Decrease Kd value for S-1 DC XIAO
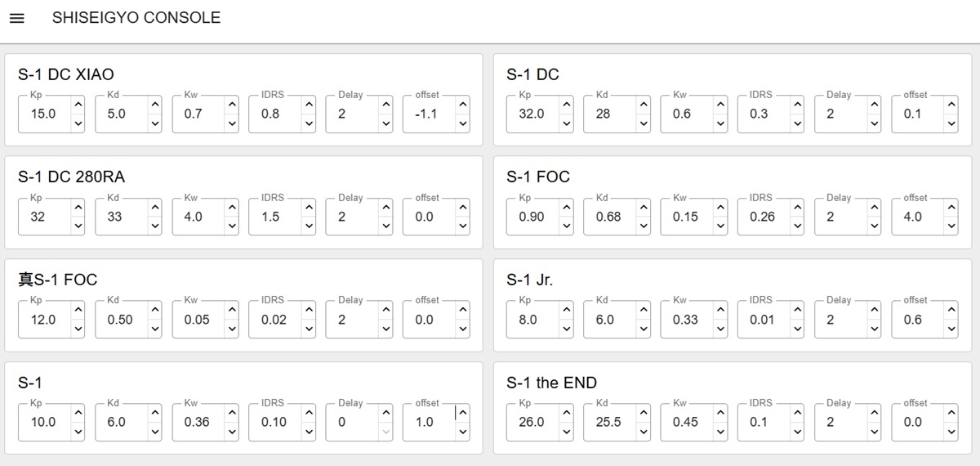Viewport: 980px width, 466px height. point(154,123)
